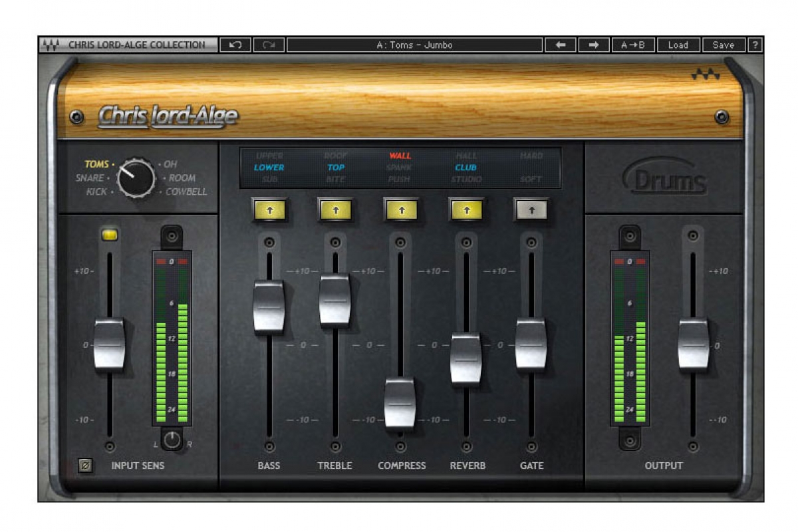The image size is (798, 532).
Task: Click the Input Sens fader handle
Action: point(110,344)
